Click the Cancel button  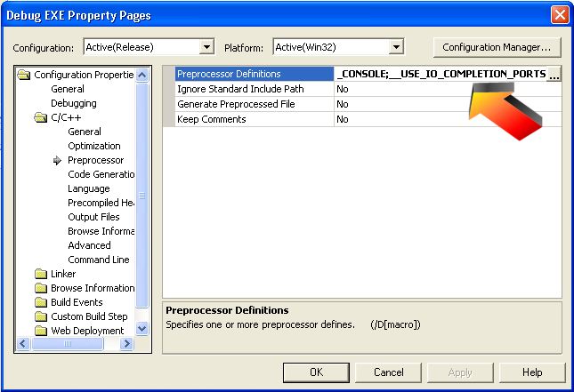click(x=388, y=372)
